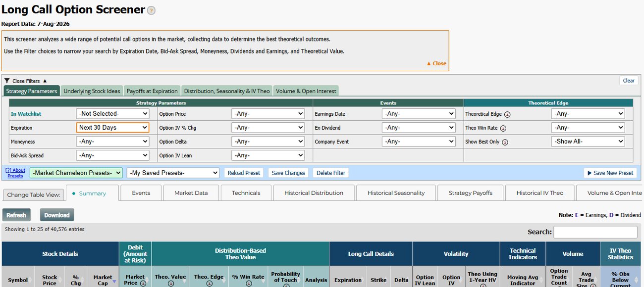Viewport: 644px width, 287px height.
Task: Open the Expiration dropdown showing Next 30 Days
Action: (x=112, y=127)
